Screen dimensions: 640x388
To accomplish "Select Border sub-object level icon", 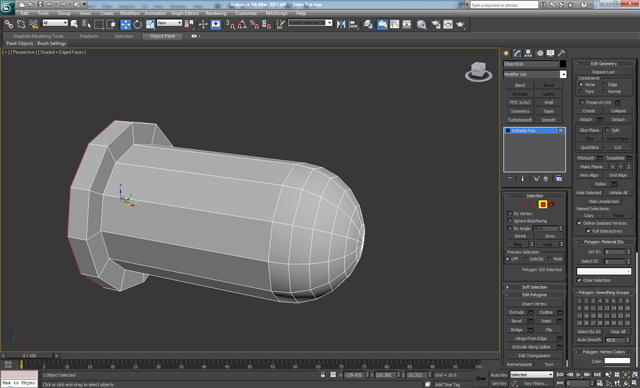I will point(533,204).
